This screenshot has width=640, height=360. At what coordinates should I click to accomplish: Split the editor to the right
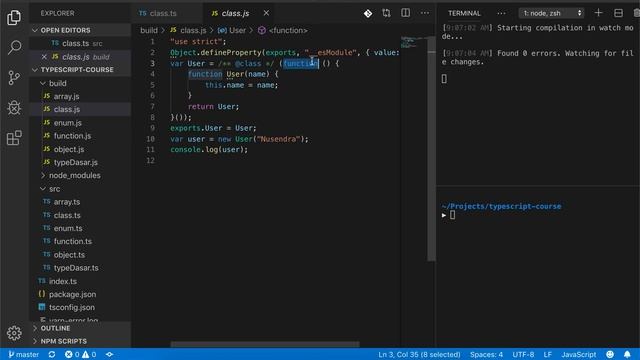(405, 13)
